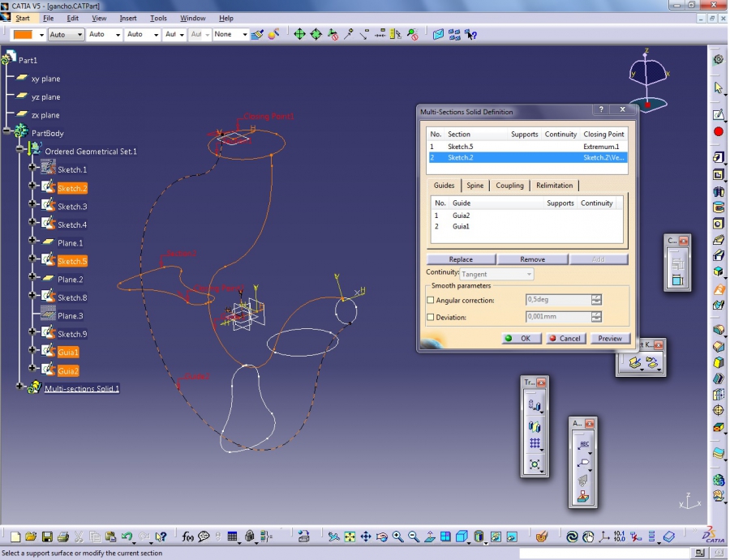
Task: Expand the Multi-sections Solid.1 node
Action: pos(19,386)
